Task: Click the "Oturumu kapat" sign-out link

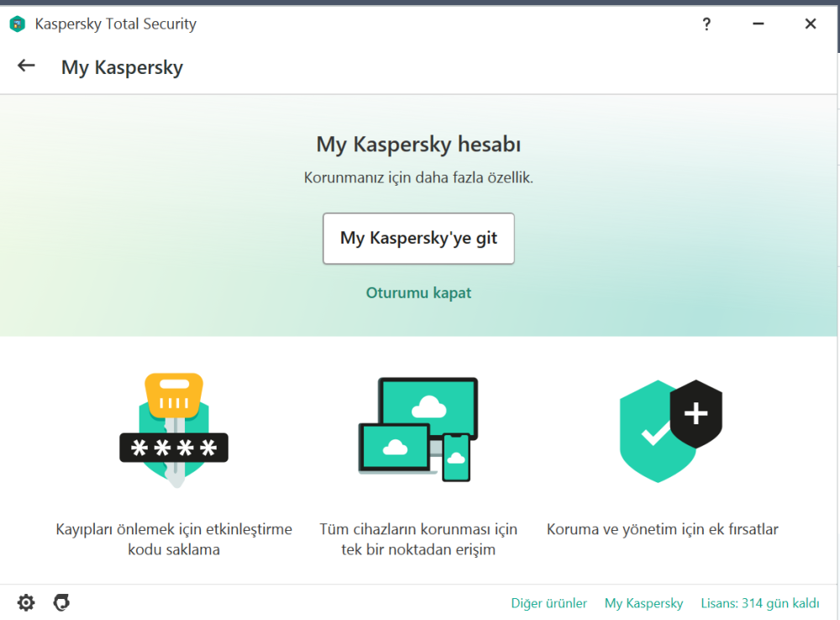Action: [418, 292]
